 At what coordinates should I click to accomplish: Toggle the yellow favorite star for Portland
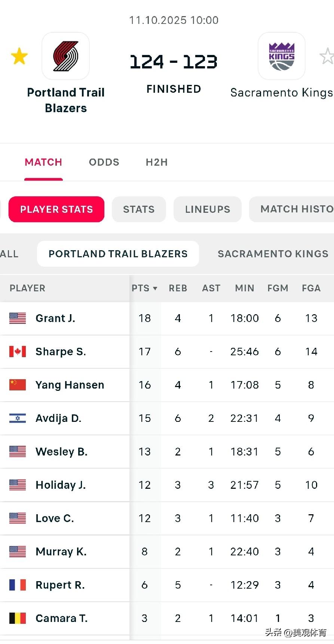tap(19, 56)
